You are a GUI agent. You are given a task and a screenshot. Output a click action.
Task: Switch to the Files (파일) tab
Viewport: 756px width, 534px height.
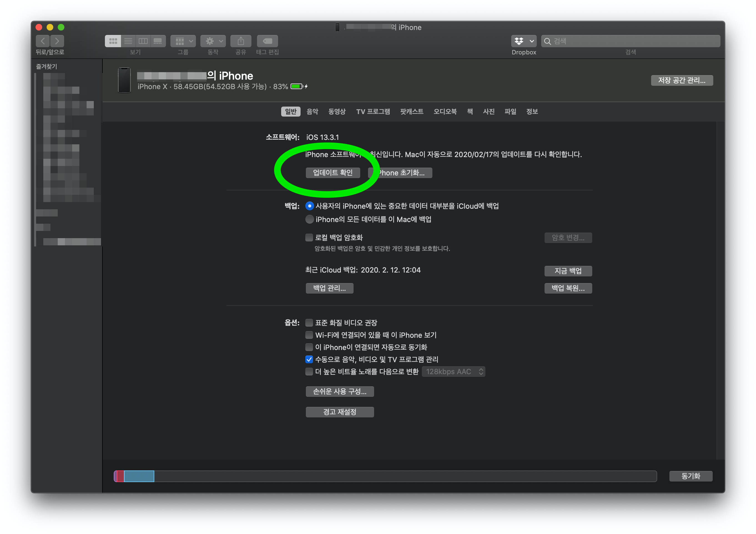tap(510, 112)
